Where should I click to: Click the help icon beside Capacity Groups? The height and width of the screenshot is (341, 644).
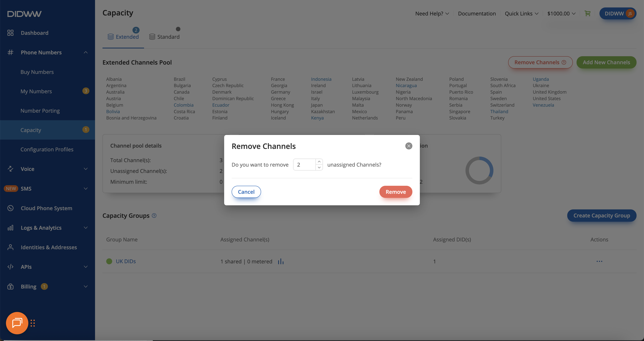tap(154, 215)
